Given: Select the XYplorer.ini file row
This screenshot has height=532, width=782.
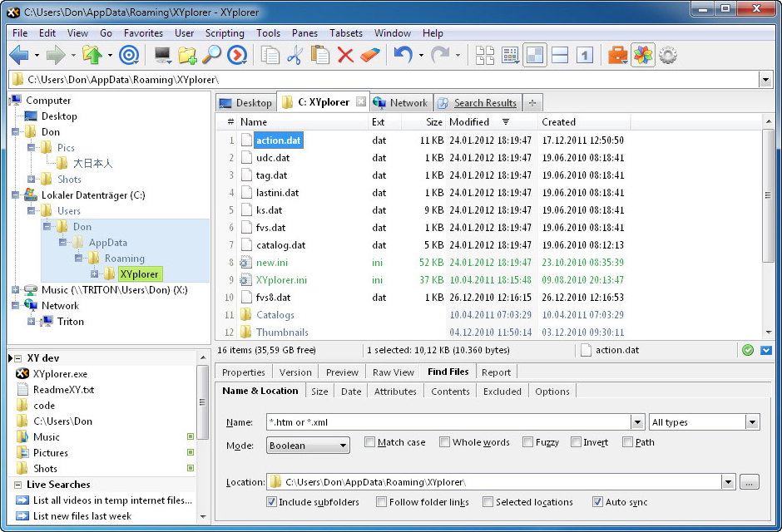Looking at the screenshot, I should point(282,280).
